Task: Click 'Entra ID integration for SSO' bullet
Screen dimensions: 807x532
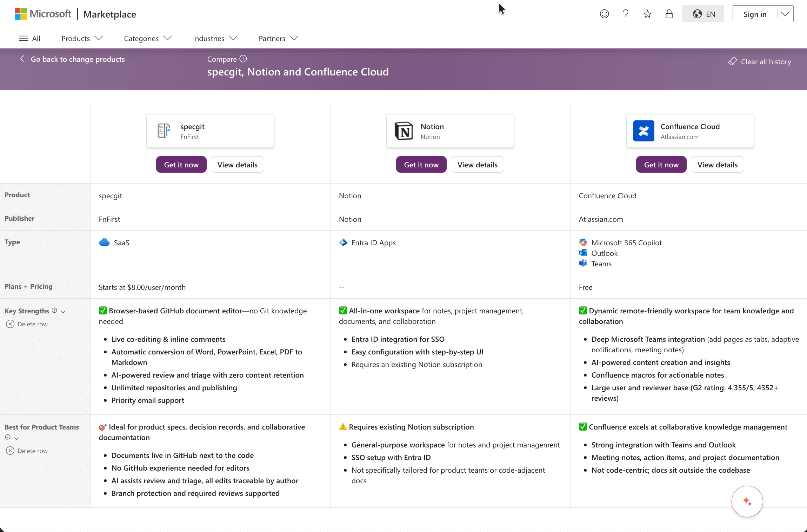Action: [398, 339]
